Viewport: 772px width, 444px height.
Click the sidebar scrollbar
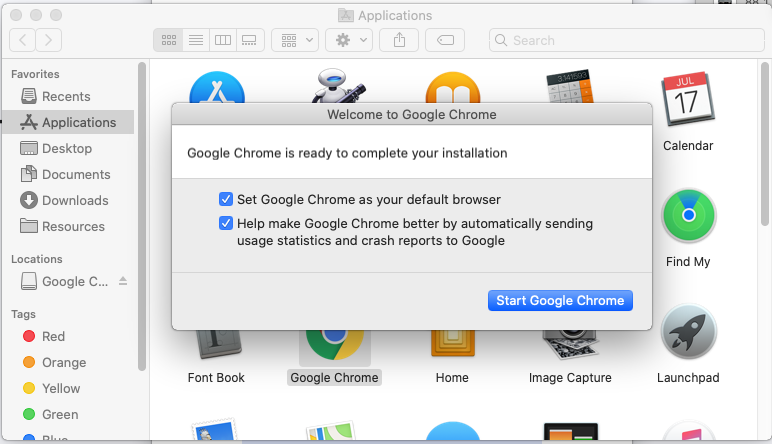(142, 217)
